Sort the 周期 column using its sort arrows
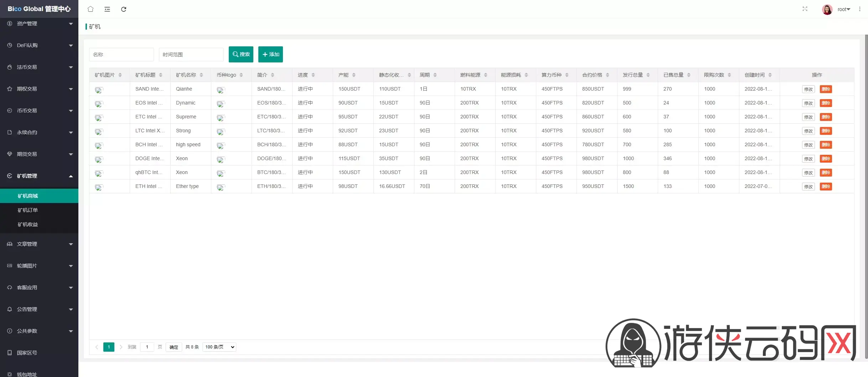 [435, 75]
